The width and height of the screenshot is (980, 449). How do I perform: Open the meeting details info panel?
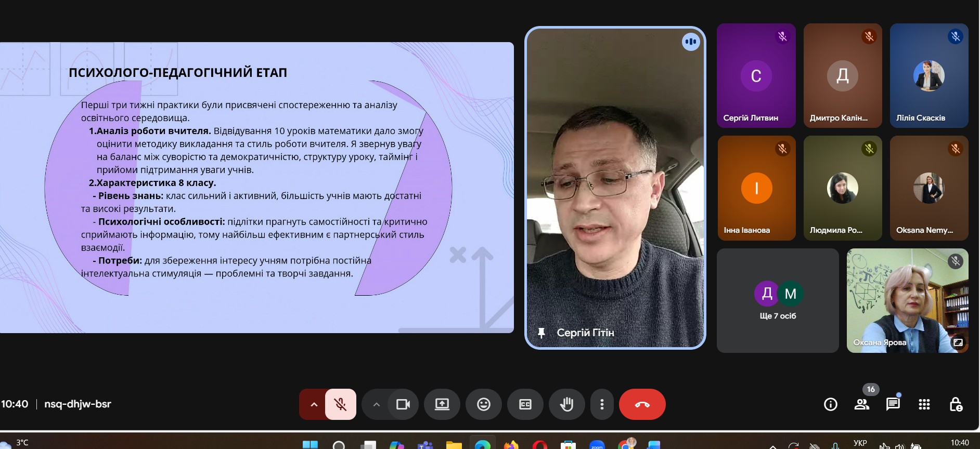click(831, 404)
